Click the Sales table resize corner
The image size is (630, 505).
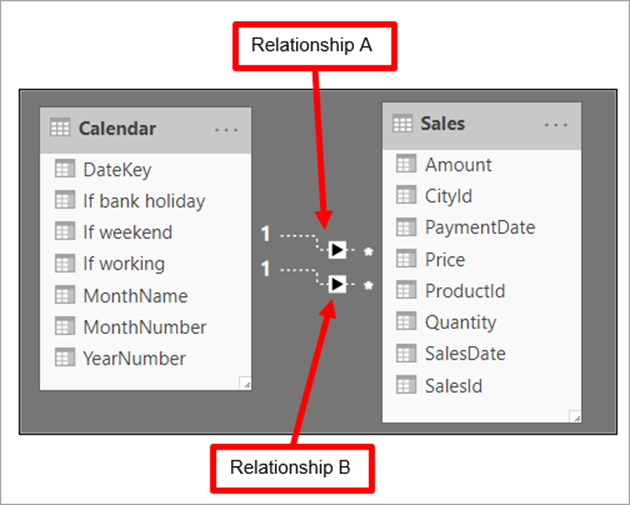[575, 417]
